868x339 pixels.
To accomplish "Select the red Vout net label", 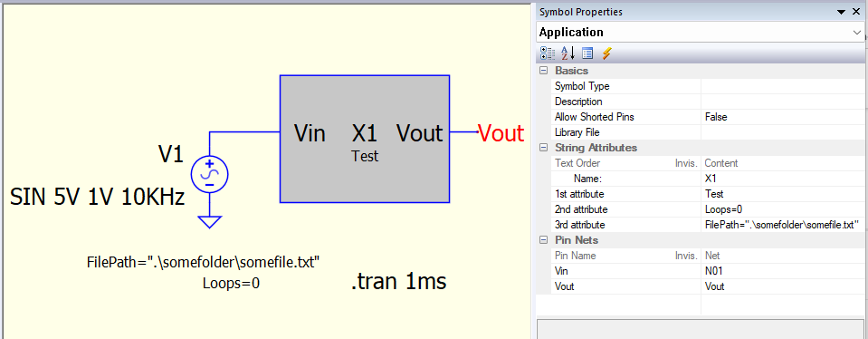I will point(501,133).
